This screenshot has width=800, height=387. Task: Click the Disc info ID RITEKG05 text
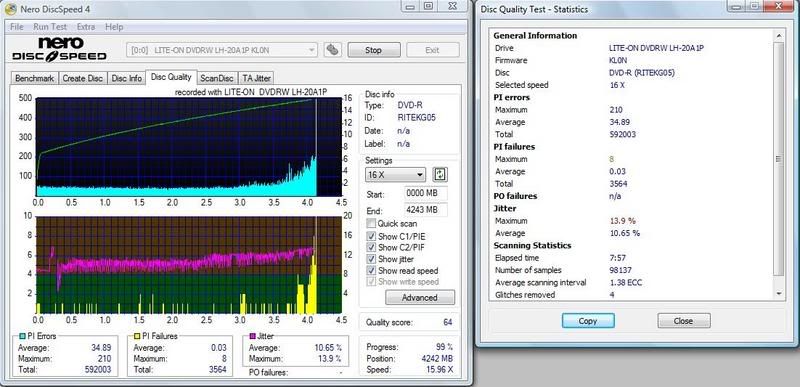(416, 118)
